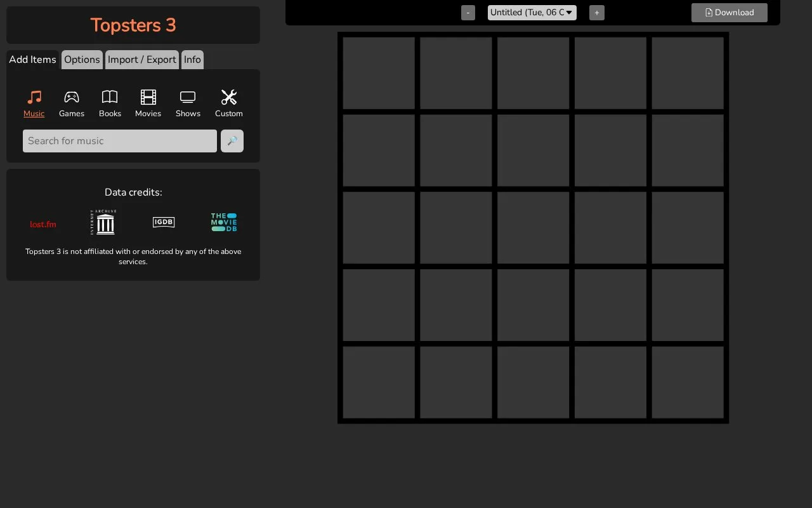Visit the last.fm credit logo
The image size is (812, 508).
43,224
